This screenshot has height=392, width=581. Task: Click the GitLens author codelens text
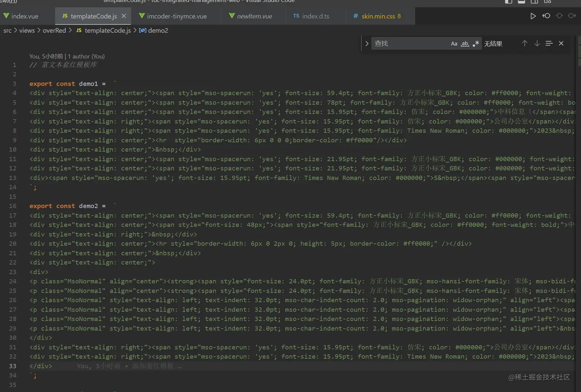coord(67,56)
